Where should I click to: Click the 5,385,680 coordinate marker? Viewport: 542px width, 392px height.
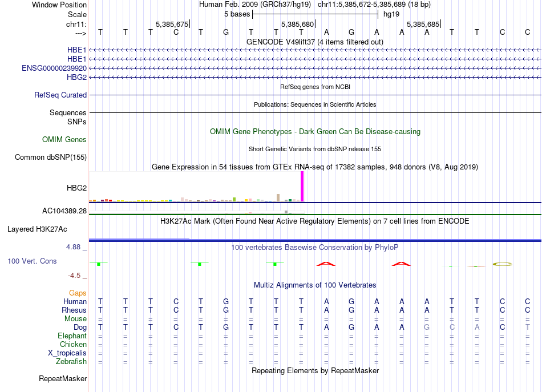point(298,24)
